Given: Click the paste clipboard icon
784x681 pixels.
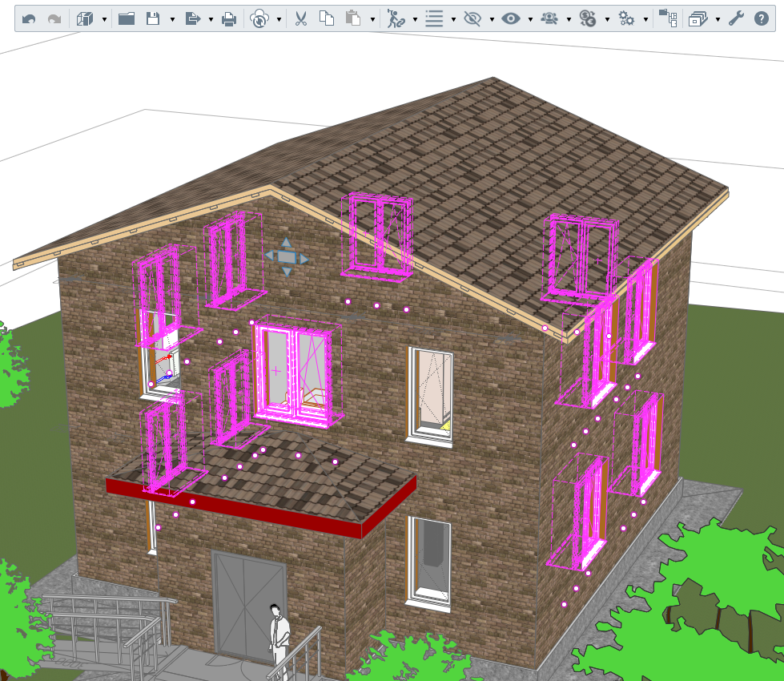Looking at the screenshot, I should (353, 18).
